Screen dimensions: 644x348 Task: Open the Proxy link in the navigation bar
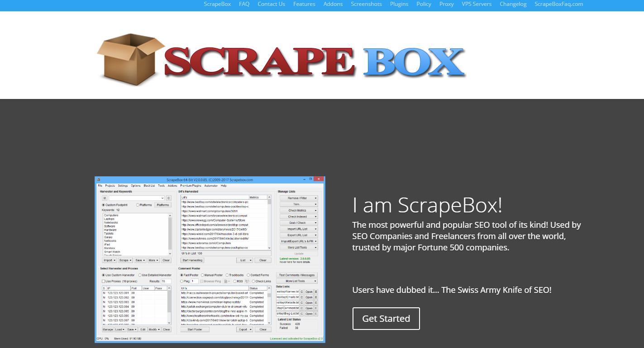[x=447, y=4]
